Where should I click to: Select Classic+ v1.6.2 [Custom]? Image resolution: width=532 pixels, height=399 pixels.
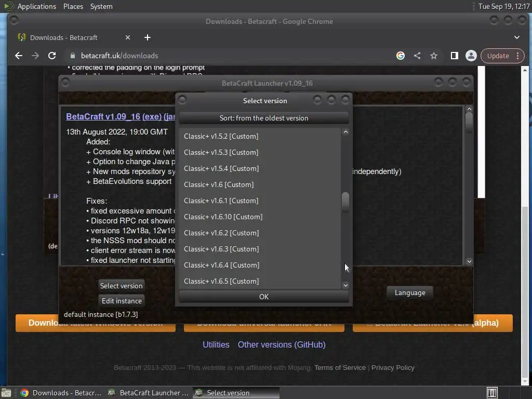point(260,233)
